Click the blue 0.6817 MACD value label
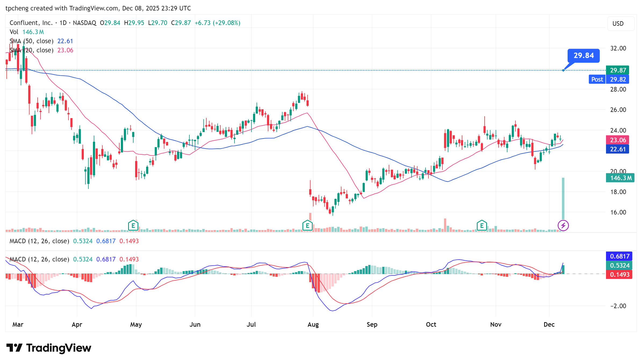 [619, 256]
